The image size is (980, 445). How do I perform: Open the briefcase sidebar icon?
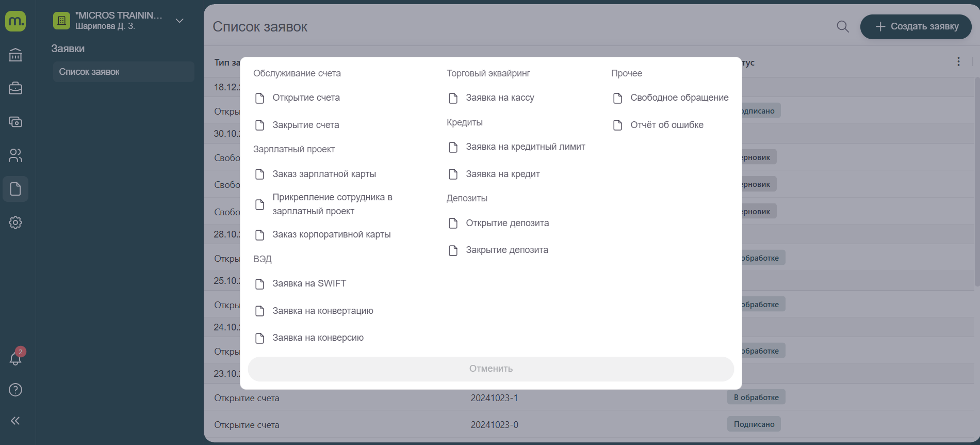(x=15, y=88)
